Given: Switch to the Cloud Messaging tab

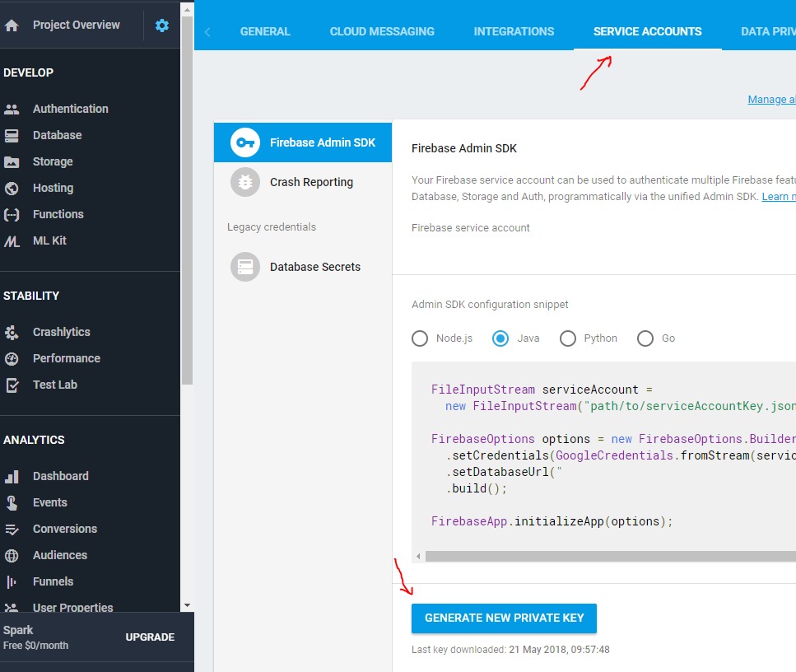Looking at the screenshot, I should point(382,31).
